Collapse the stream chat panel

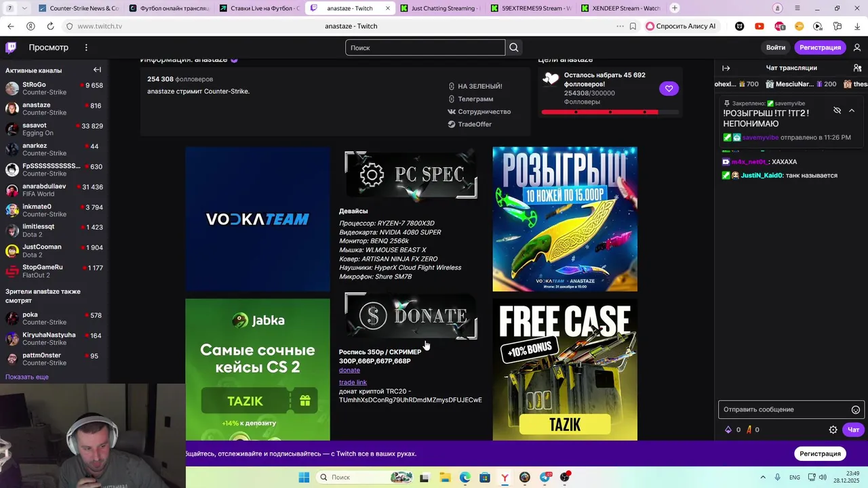click(726, 68)
